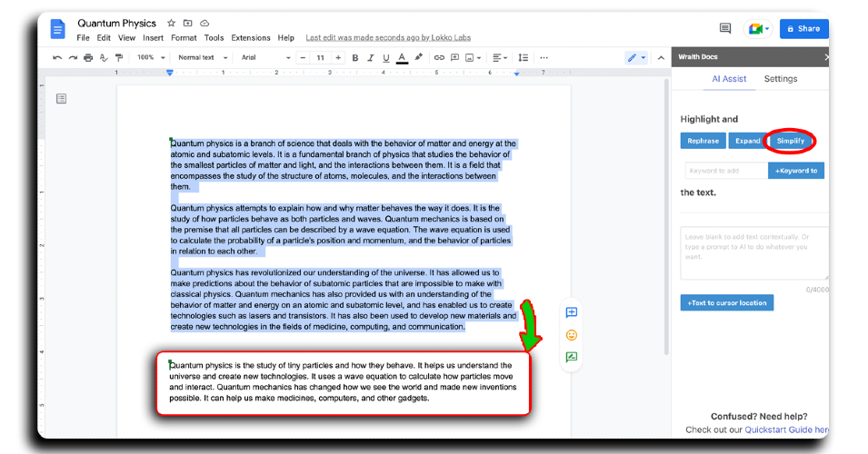Show more toolbar options ellipsis
This screenshot has height=454, width=868.
(x=544, y=57)
